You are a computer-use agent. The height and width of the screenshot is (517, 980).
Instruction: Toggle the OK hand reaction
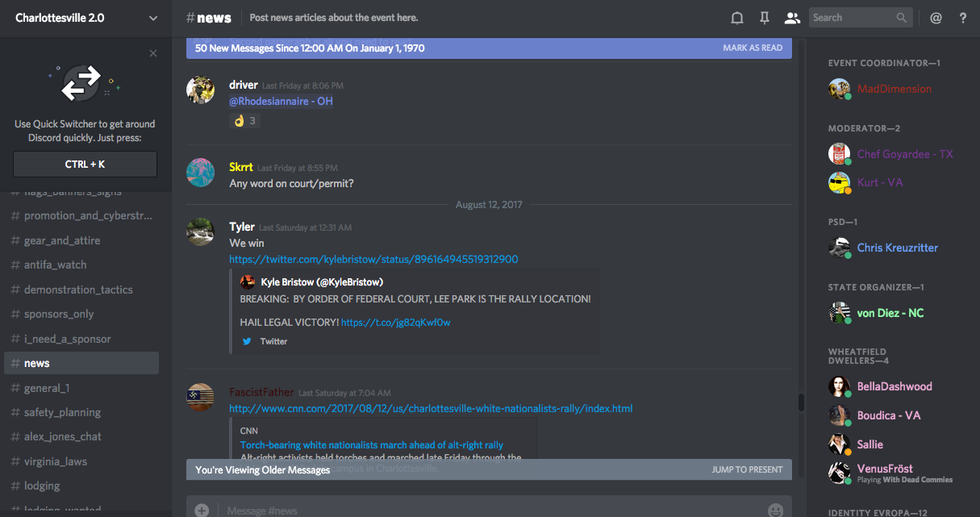click(x=245, y=121)
